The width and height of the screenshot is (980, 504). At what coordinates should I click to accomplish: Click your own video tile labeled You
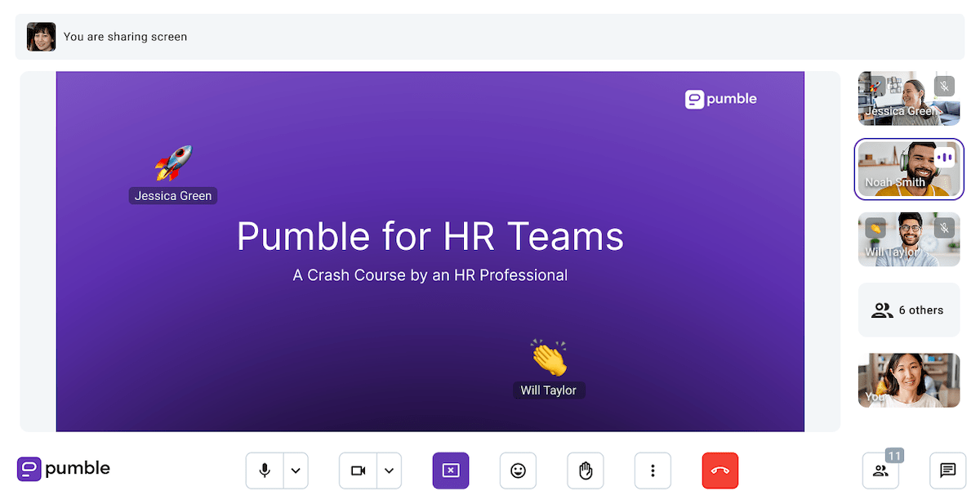click(x=909, y=380)
